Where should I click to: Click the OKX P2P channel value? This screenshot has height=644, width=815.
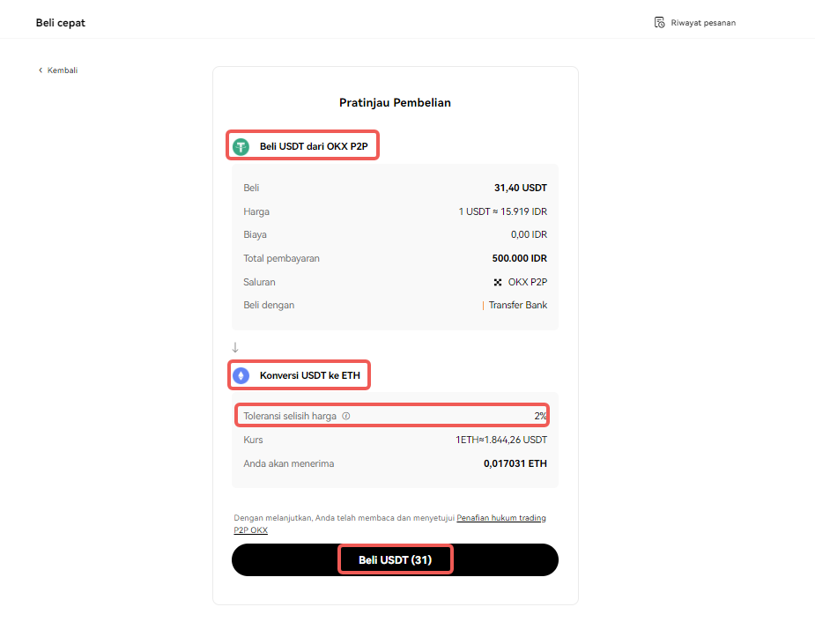(528, 282)
